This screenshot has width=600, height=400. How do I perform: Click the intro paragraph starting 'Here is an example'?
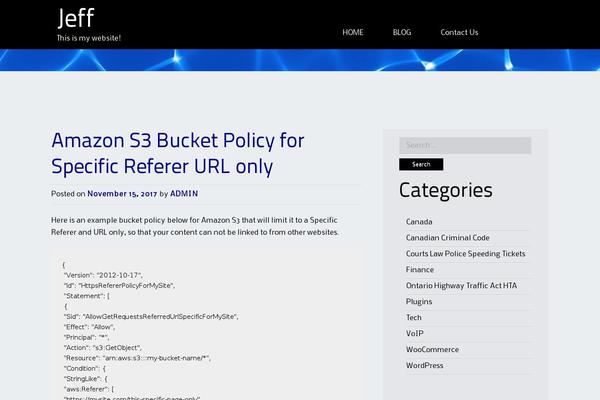[195, 226]
